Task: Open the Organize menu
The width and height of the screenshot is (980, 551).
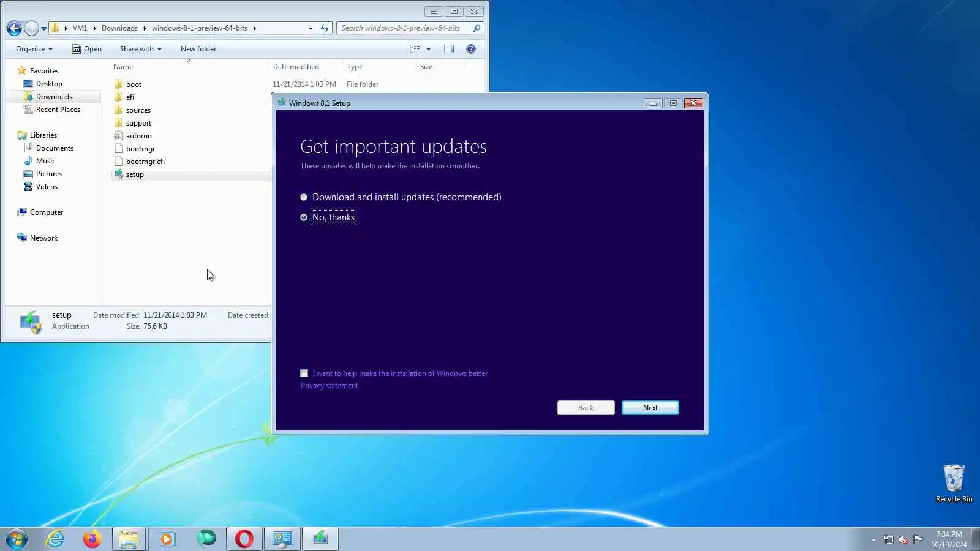Action: 34,49
